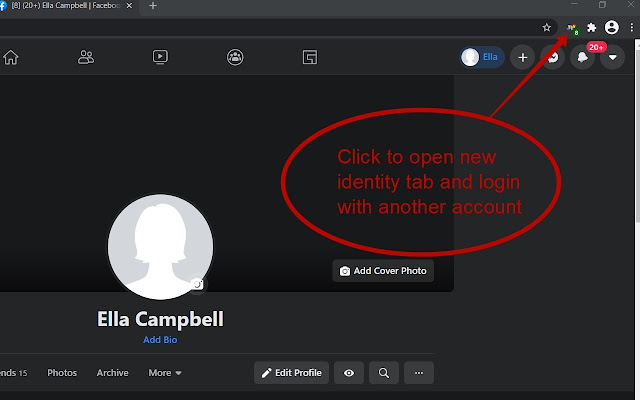Image resolution: width=640 pixels, height=400 pixels.
Task: Open the Friends icon in navbar
Action: (86, 57)
